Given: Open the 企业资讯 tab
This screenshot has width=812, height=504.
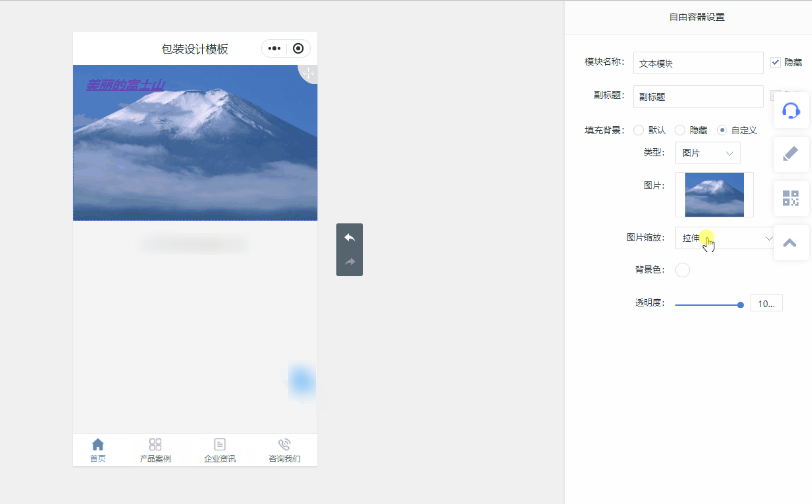Looking at the screenshot, I should 220,450.
